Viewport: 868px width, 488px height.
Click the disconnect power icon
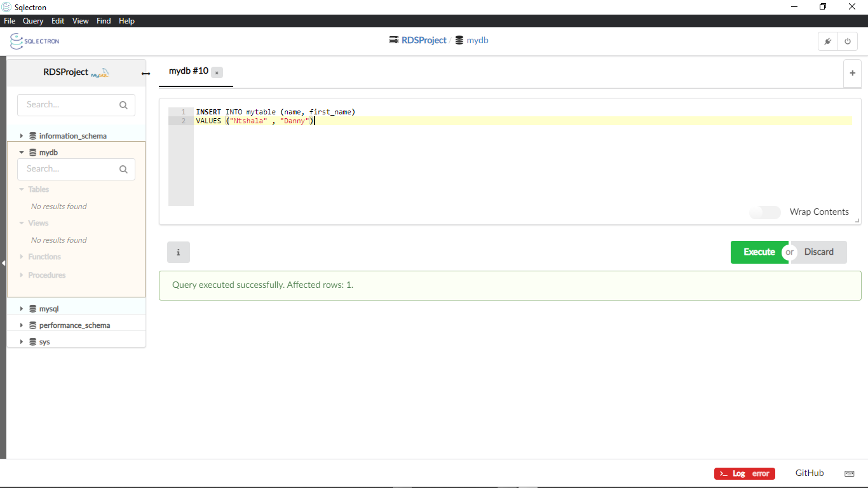click(x=847, y=41)
